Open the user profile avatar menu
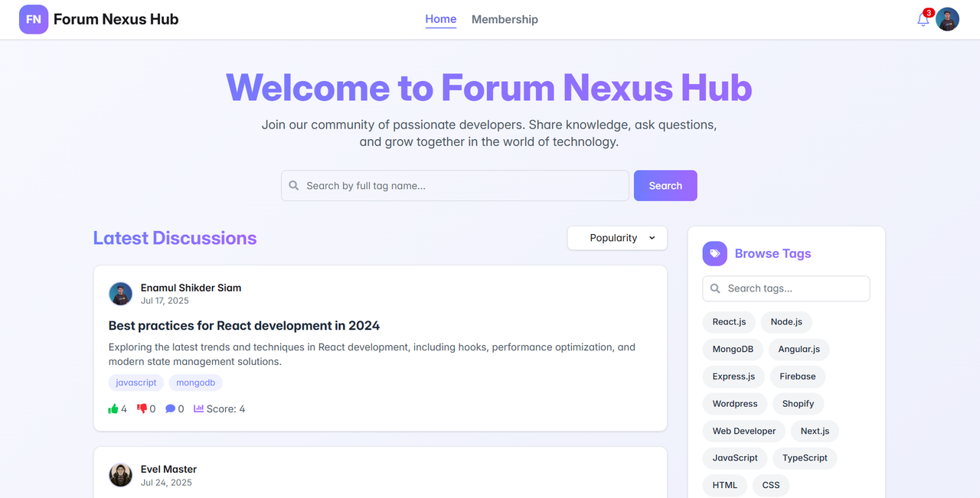 [x=948, y=19]
